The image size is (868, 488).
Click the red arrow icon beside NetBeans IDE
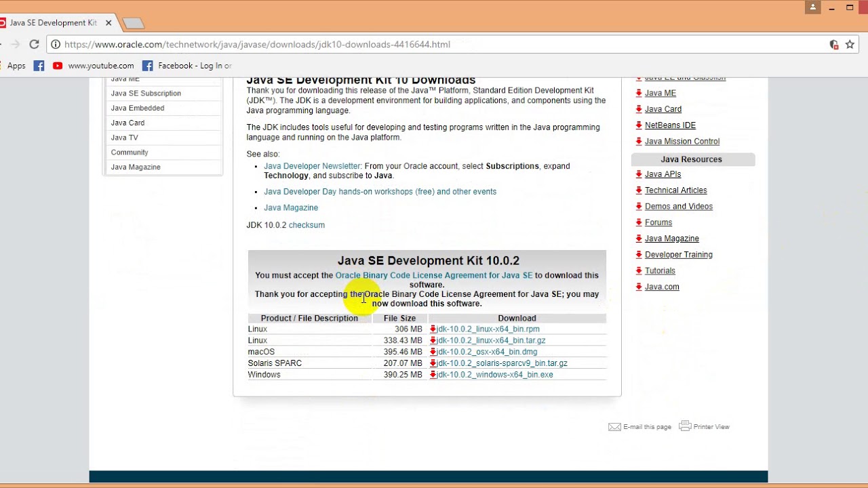pyautogui.click(x=639, y=125)
